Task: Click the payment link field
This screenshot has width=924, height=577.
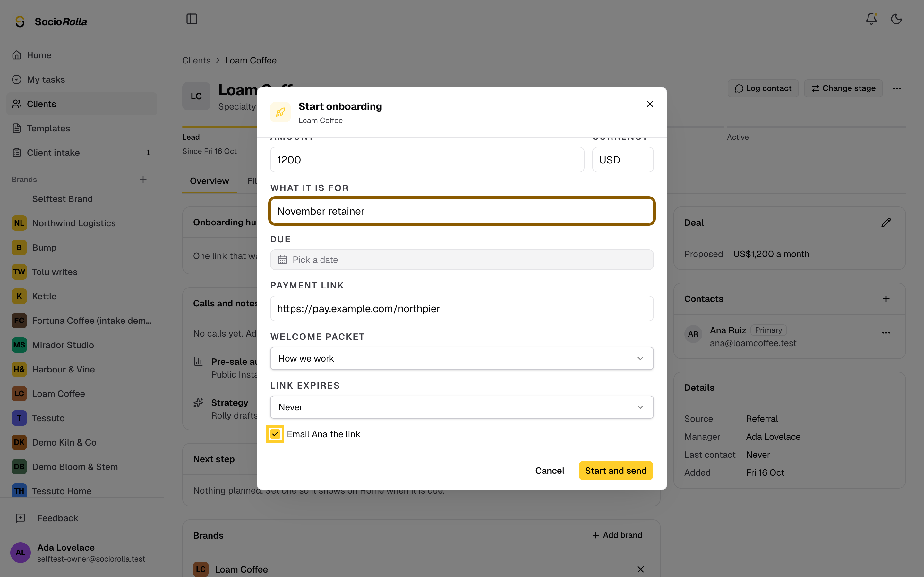Action: coord(462,308)
